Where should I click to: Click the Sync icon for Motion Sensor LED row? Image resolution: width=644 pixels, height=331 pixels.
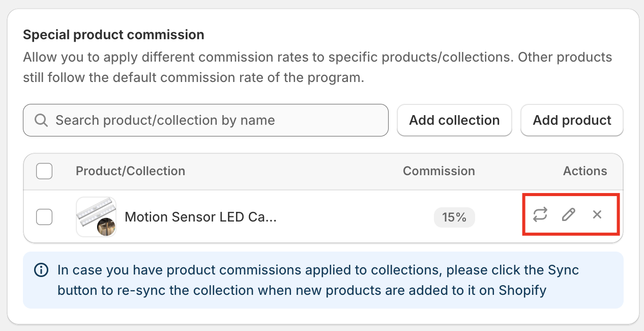coord(540,214)
